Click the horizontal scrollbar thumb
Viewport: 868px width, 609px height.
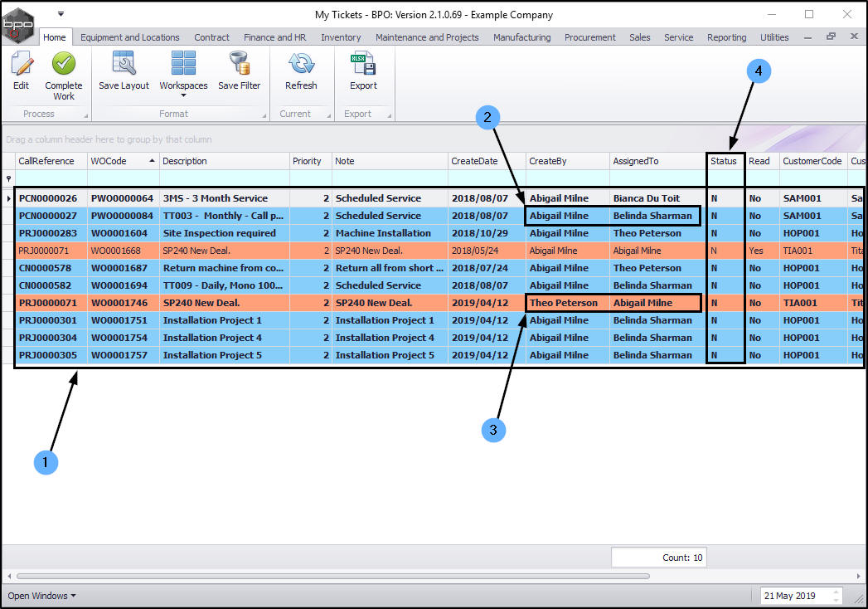[332, 577]
